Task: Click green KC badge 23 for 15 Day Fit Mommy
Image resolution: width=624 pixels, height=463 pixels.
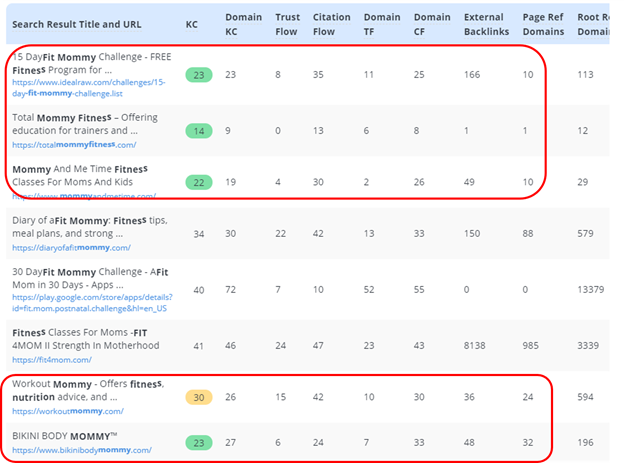Action: [199, 75]
